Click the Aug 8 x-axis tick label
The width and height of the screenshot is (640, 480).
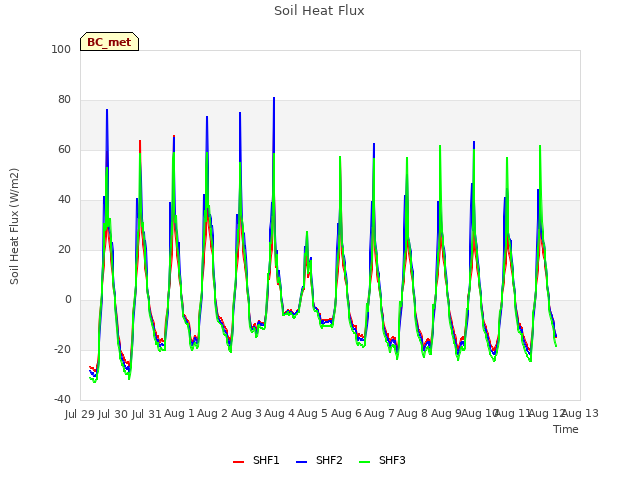[412, 413]
